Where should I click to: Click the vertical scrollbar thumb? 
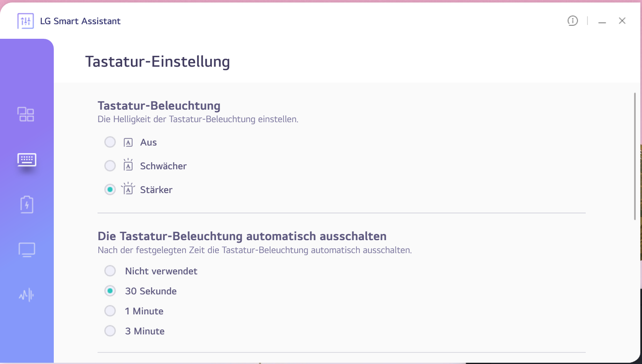tap(635, 156)
